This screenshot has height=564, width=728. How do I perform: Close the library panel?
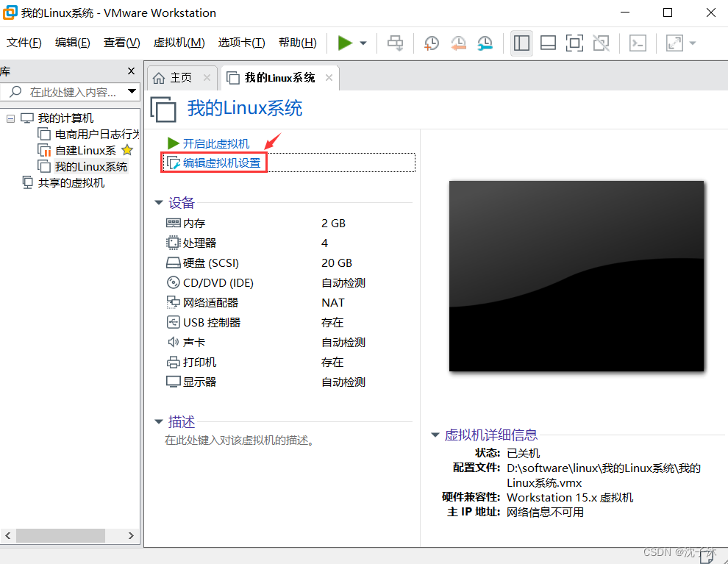132,71
